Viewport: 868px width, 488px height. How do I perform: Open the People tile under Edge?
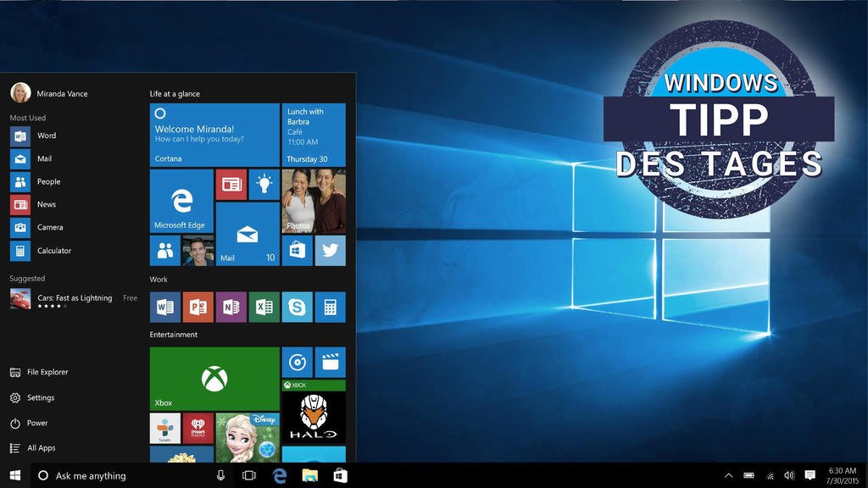coord(165,251)
